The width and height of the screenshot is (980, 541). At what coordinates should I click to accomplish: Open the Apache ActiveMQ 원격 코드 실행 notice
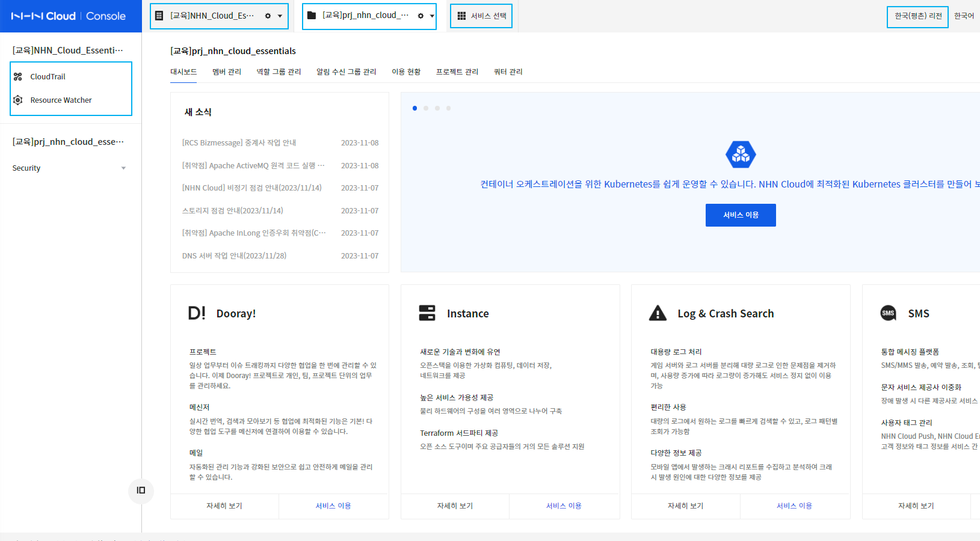click(253, 166)
